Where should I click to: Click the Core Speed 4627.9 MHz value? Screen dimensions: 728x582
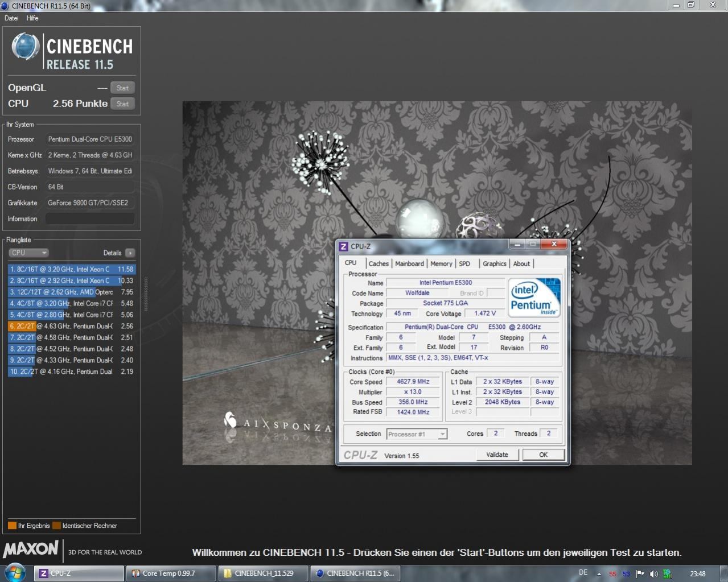coord(413,382)
